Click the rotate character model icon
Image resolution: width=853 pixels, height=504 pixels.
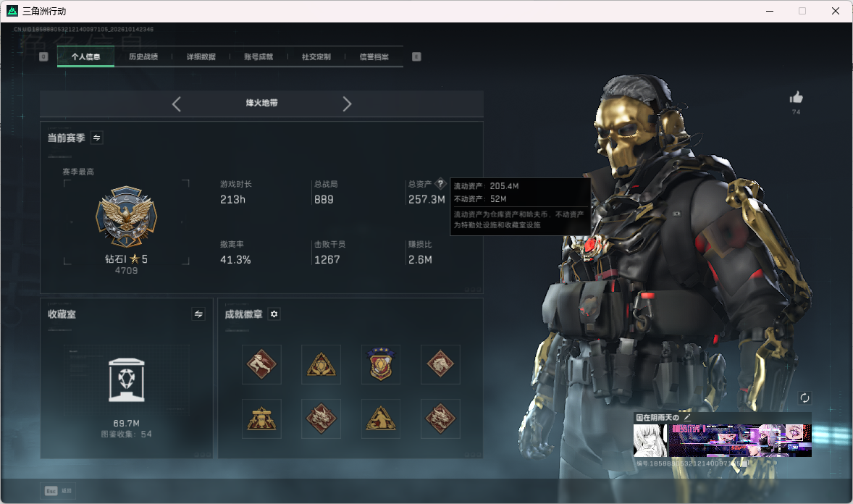pos(804,398)
